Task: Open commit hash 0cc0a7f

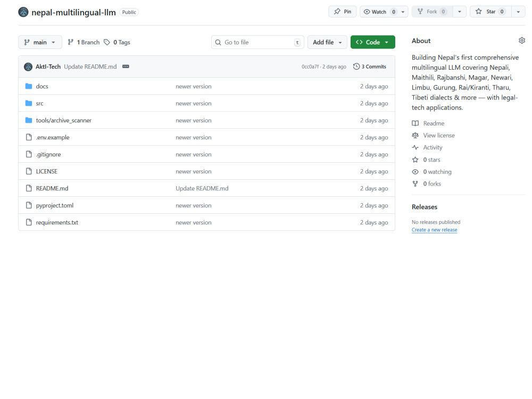Action: (310, 66)
